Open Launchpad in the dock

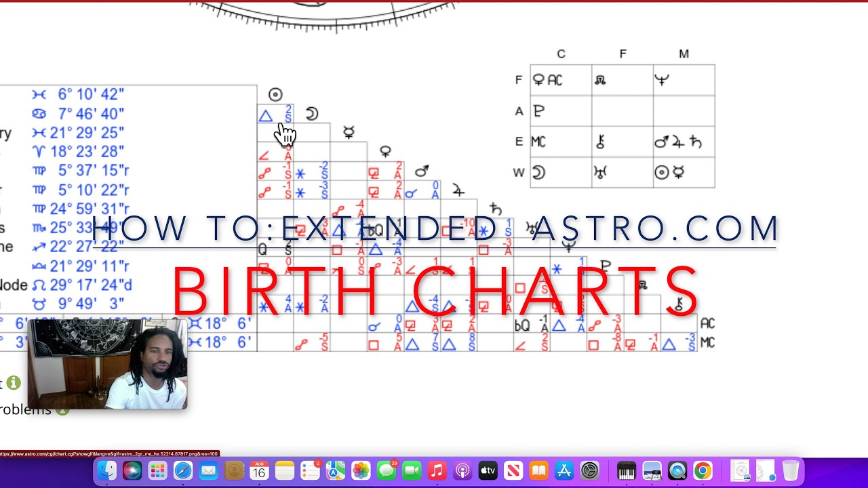(157, 470)
